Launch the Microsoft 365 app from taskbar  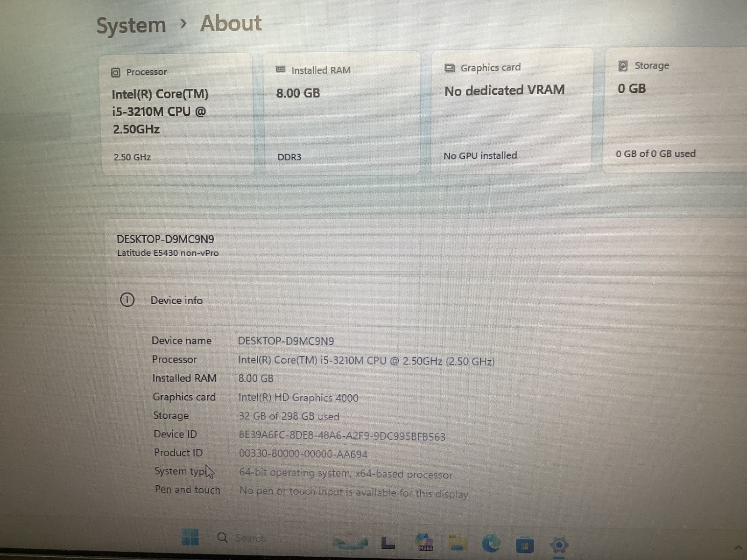tap(424, 543)
